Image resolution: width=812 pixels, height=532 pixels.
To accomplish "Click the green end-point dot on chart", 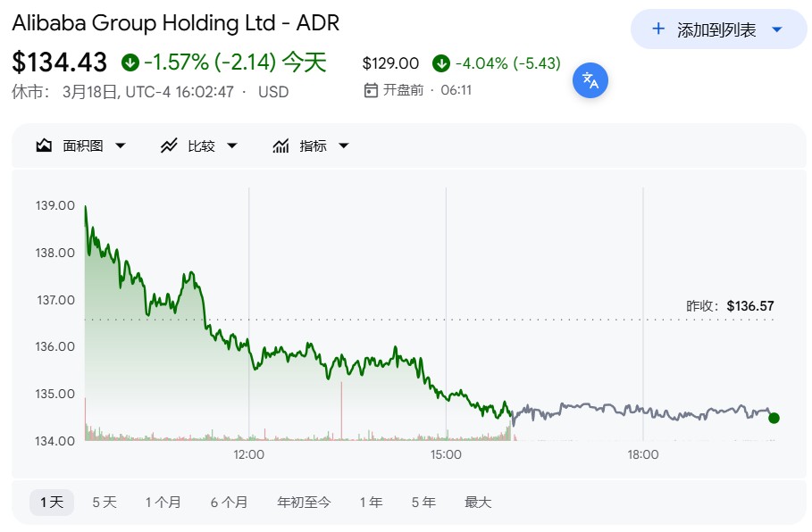I will pyautogui.click(x=774, y=418).
